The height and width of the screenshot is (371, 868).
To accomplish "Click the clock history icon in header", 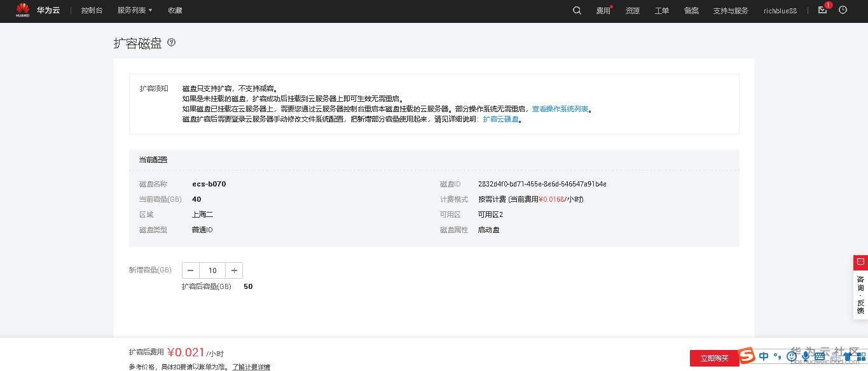I will (843, 10).
